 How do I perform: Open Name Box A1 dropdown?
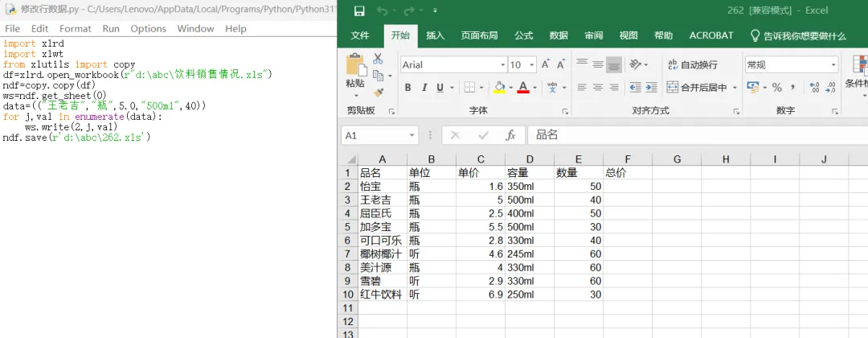(411, 135)
